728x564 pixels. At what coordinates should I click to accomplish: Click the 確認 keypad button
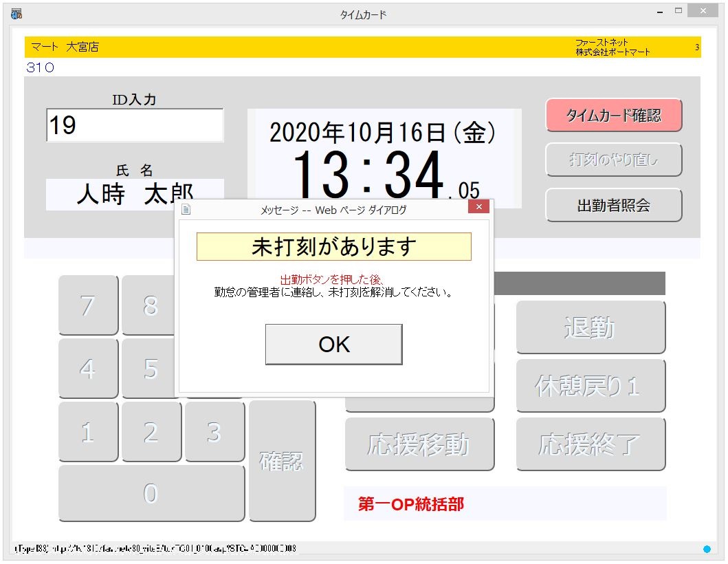(282, 462)
